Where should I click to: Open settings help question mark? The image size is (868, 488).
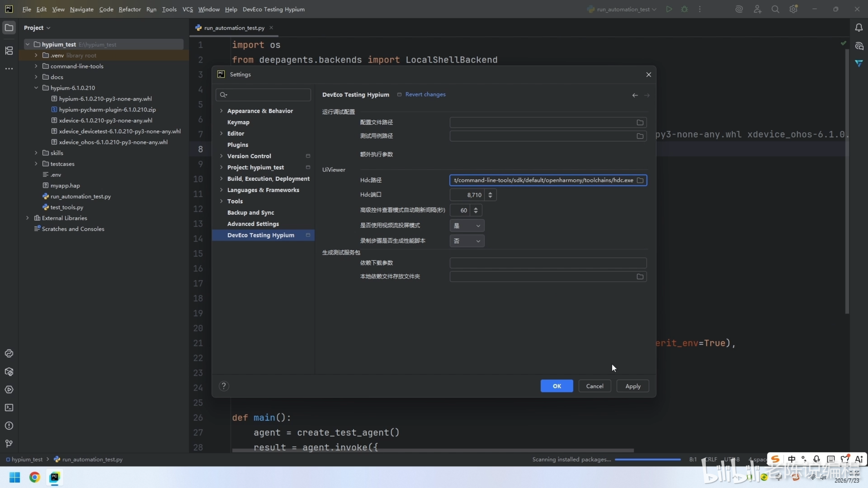point(224,386)
